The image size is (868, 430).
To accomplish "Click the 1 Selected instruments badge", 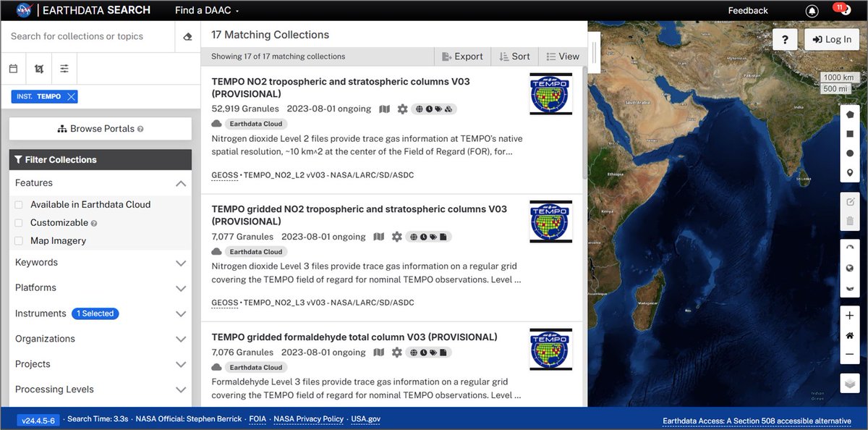I will coord(95,313).
